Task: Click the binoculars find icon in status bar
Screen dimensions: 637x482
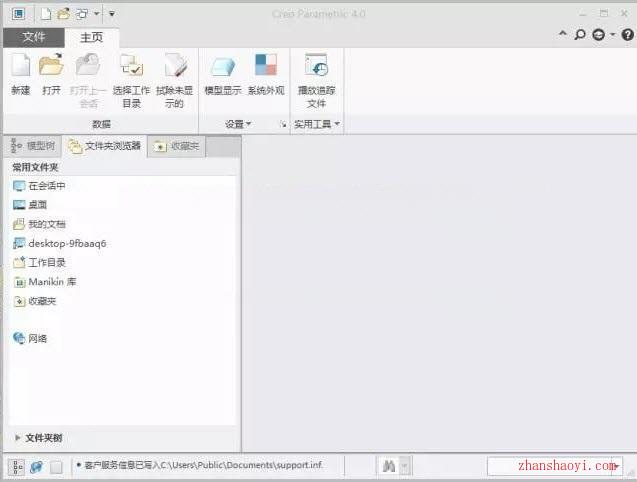Action: tap(389, 466)
